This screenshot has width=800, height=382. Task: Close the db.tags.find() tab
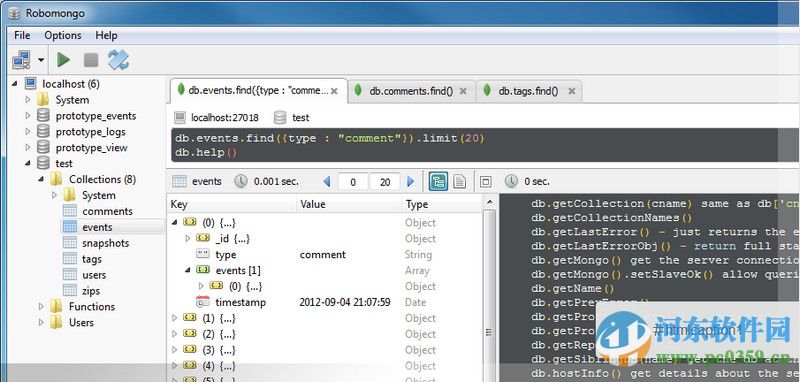[572, 91]
